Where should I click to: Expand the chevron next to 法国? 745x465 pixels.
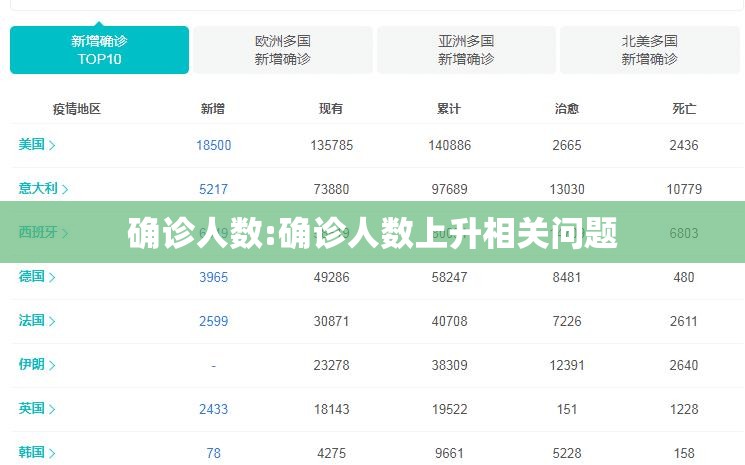point(52,322)
